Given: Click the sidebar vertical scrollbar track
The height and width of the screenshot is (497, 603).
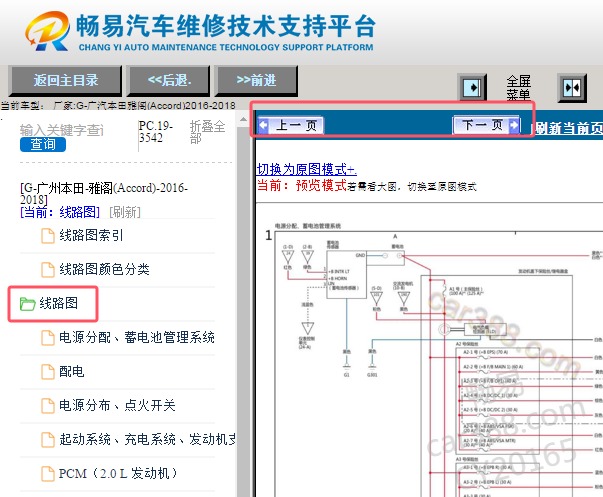Looking at the screenshot, I should 243,312.
